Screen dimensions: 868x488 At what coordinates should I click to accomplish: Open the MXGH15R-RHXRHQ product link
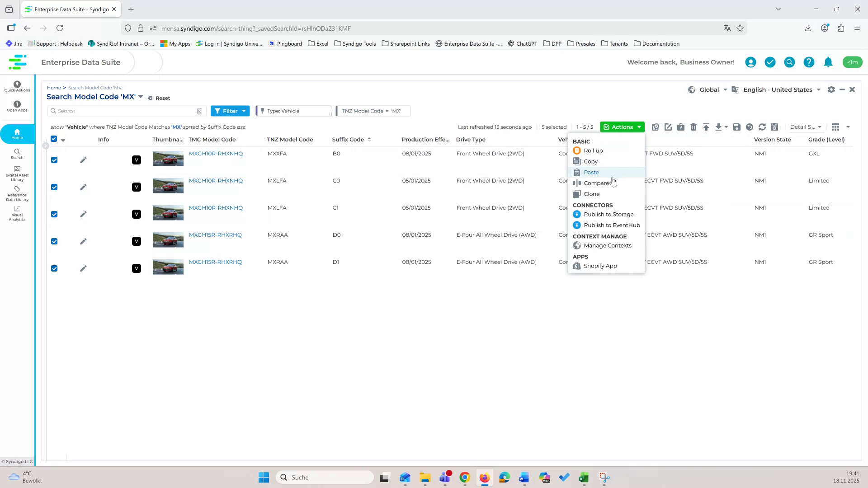(215, 235)
